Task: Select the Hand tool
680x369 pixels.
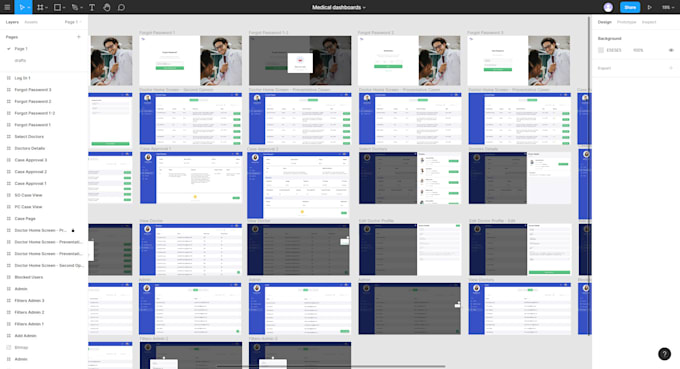Action: coord(107,7)
